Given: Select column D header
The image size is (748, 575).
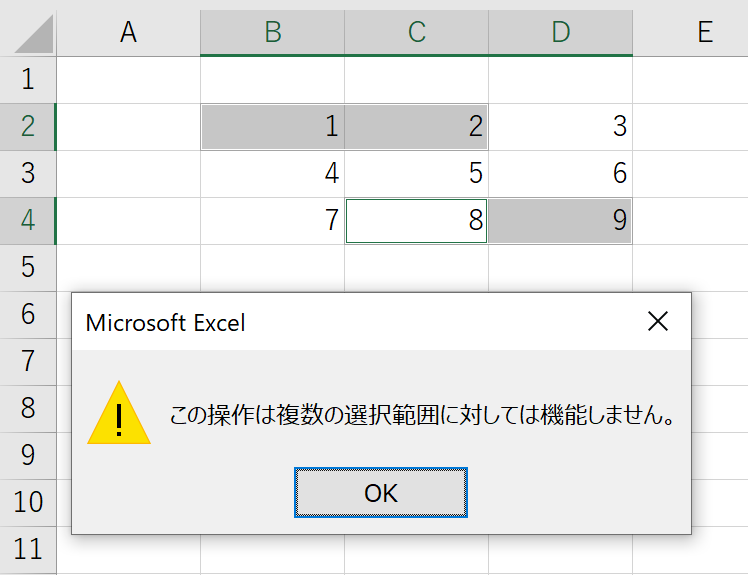Looking at the screenshot, I should pos(561,32).
